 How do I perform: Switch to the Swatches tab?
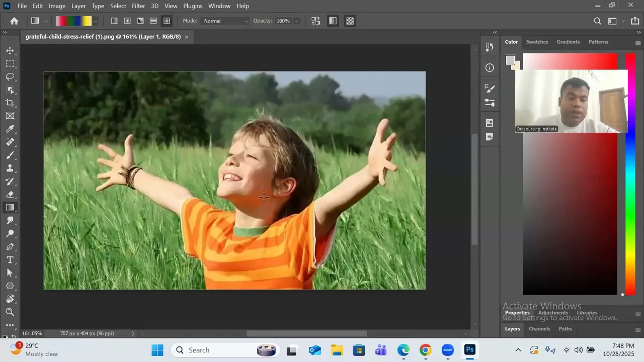pyautogui.click(x=537, y=42)
